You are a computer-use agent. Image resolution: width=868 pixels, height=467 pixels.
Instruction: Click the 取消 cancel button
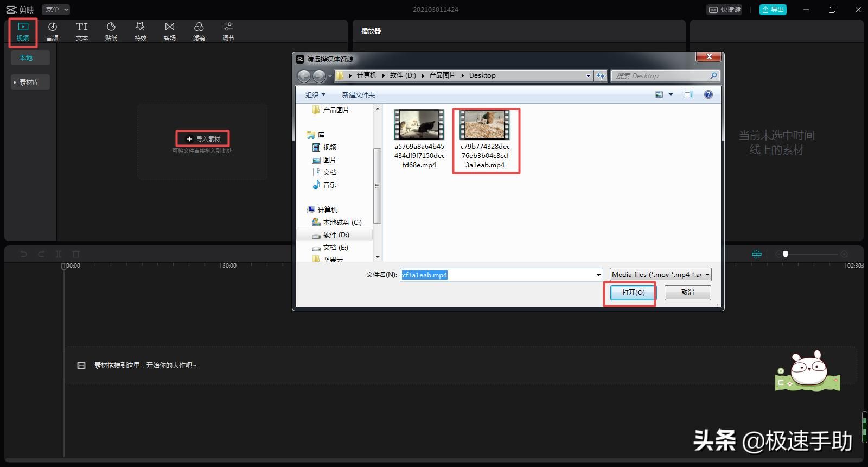tap(688, 292)
